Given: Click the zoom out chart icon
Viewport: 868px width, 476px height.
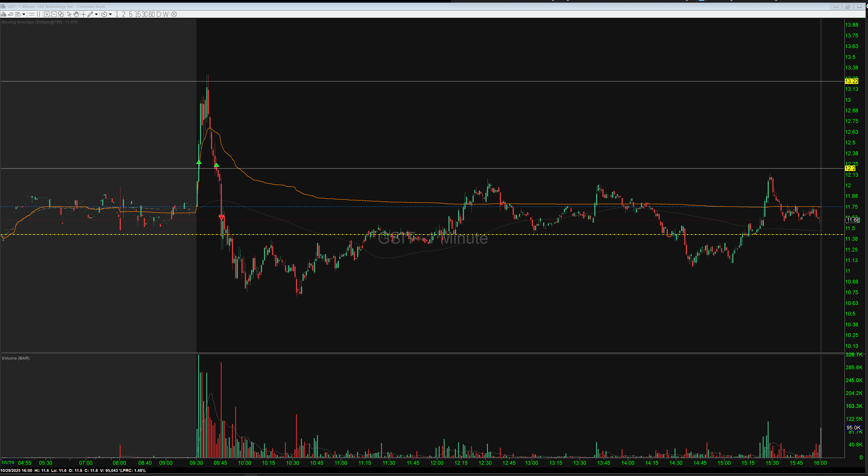Looking at the screenshot, I should [x=54, y=14].
